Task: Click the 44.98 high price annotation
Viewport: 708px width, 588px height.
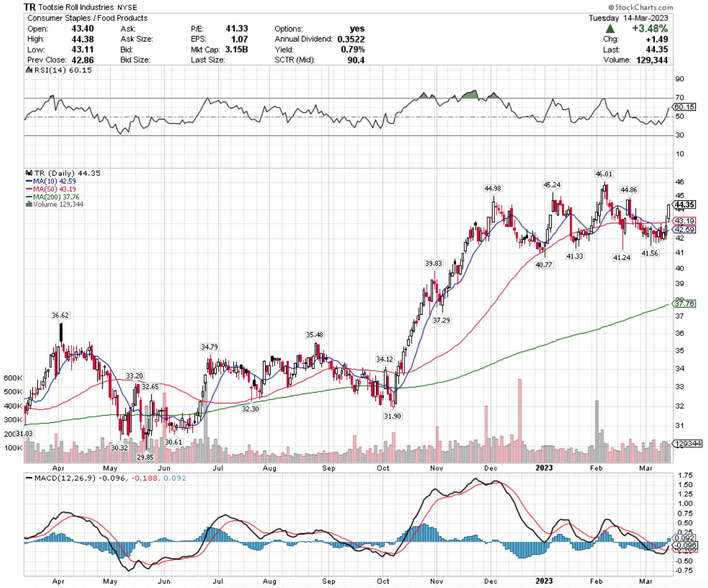Action: pyautogui.click(x=493, y=189)
